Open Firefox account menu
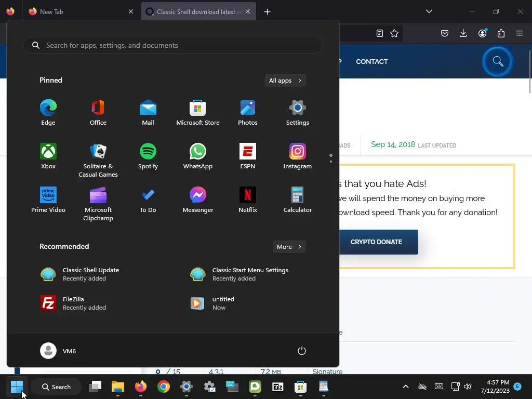532x399 pixels. [482, 33]
